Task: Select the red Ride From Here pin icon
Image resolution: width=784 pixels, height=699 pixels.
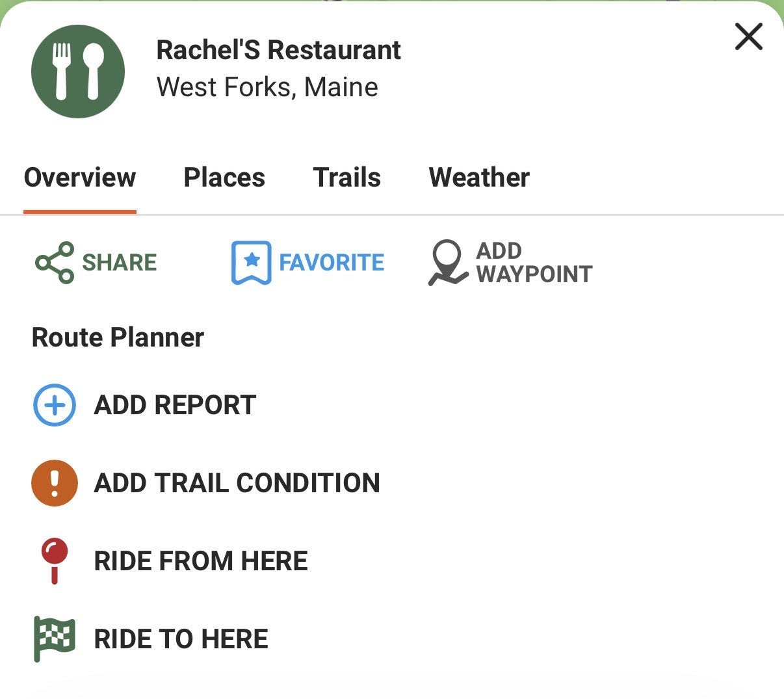Action: click(x=55, y=561)
